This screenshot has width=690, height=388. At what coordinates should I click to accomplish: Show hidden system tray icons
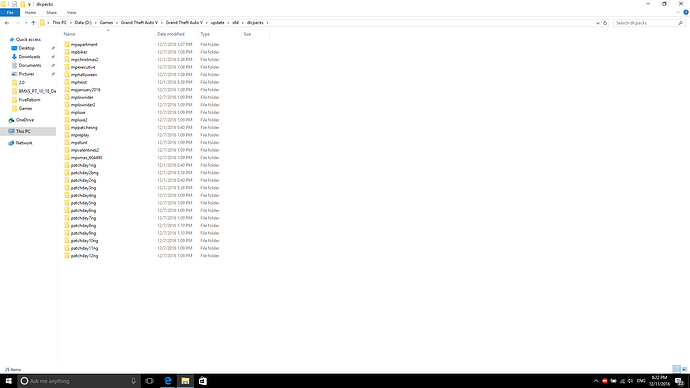point(596,381)
